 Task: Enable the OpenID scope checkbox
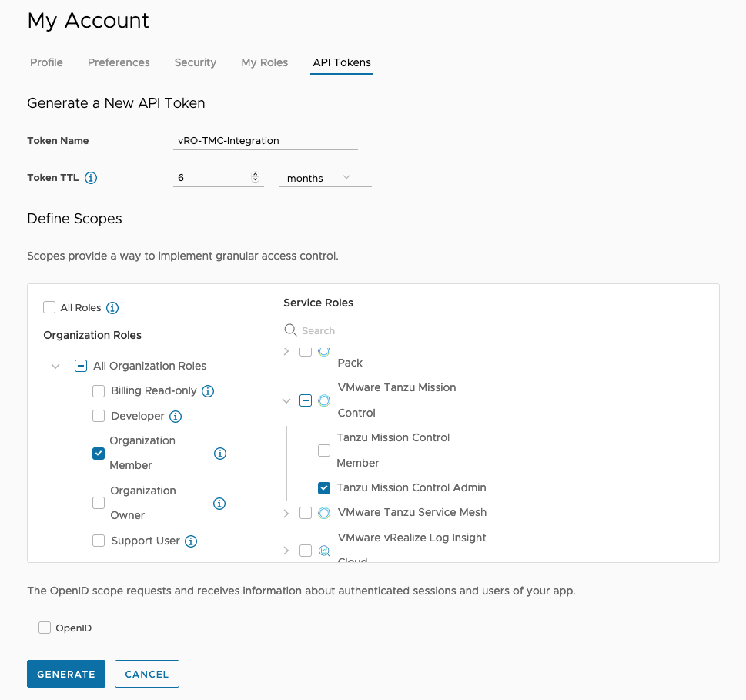(x=45, y=628)
